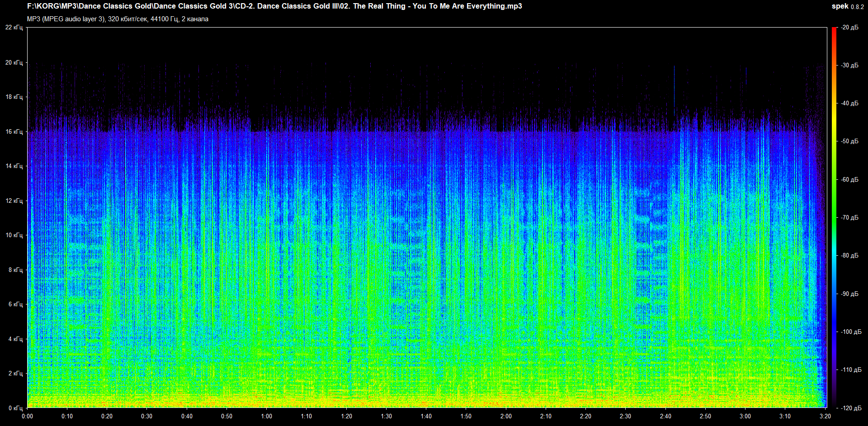
Task: Click the 4 кГц frequency label
Action: (x=15, y=339)
